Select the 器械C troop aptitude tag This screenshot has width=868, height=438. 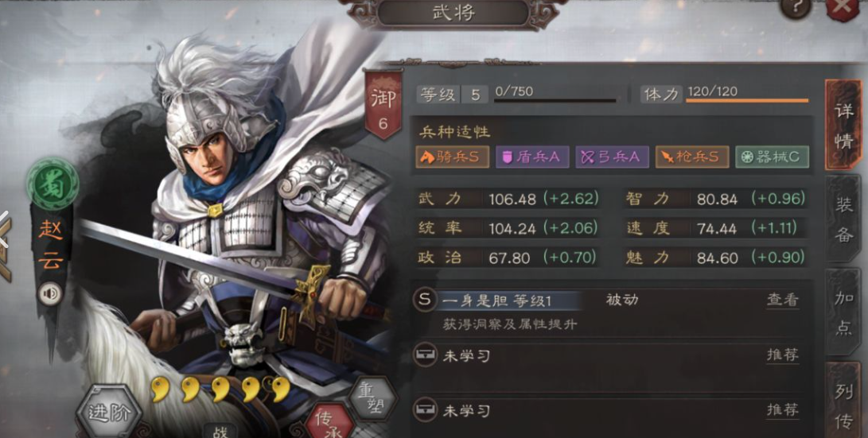772,157
